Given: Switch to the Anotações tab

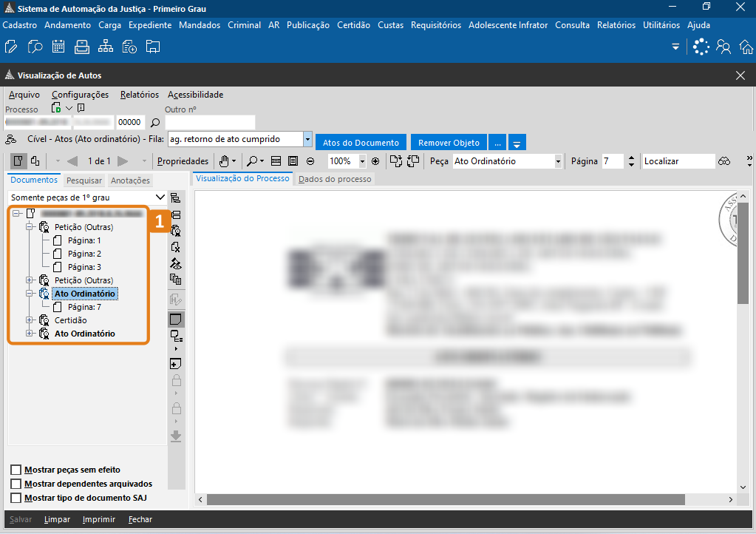Looking at the screenshot, I should click(130, 180).
